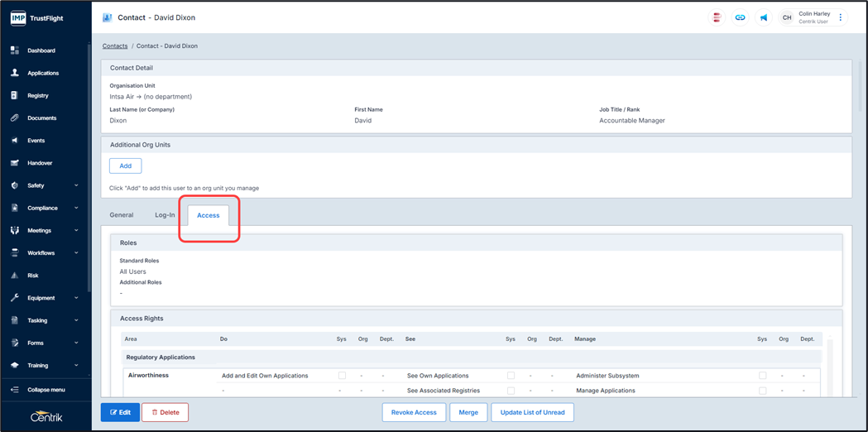Switch to the General tab
The width and height of the screenshot is (868, 432).
[x=122, y=215]
